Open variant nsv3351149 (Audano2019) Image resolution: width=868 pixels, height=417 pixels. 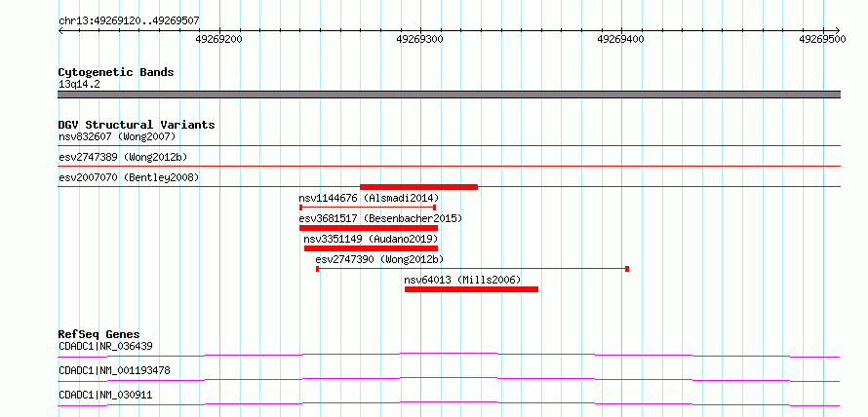point(371,239)
